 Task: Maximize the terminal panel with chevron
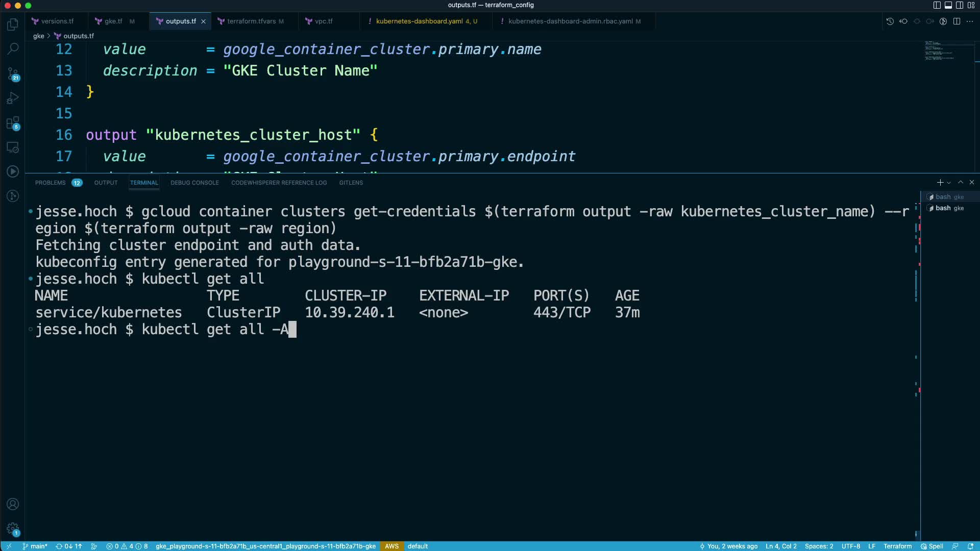tap(961, 182)
